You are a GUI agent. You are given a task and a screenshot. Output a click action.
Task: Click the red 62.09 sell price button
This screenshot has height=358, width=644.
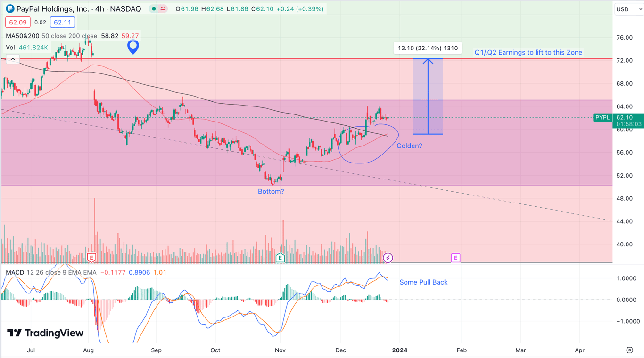coord(18,22)
